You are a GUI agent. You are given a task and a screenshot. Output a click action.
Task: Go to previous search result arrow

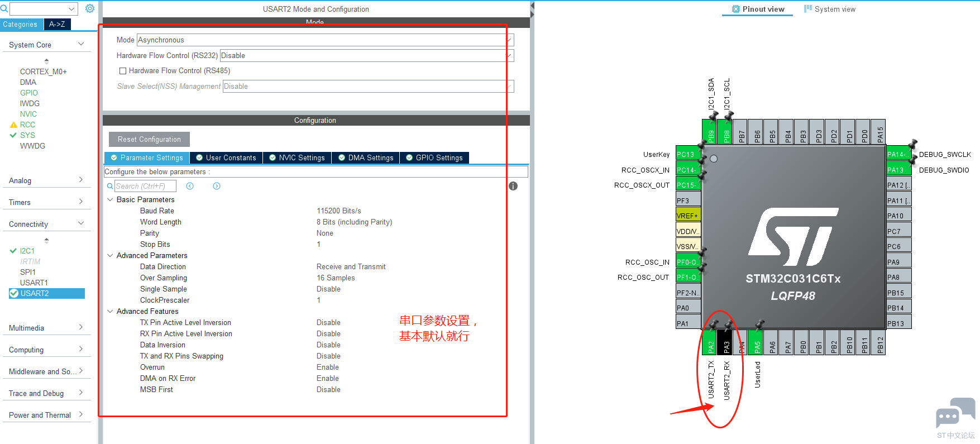(190, 186)
